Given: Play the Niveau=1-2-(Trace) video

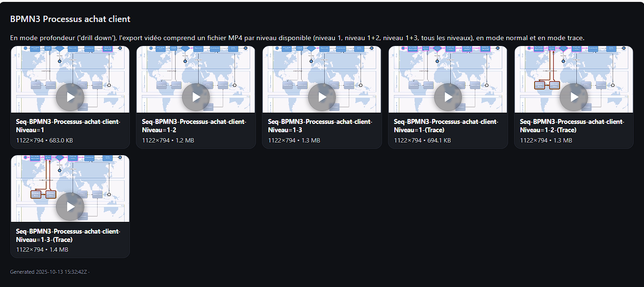Looking at the screenshot, I should (574, 97).
